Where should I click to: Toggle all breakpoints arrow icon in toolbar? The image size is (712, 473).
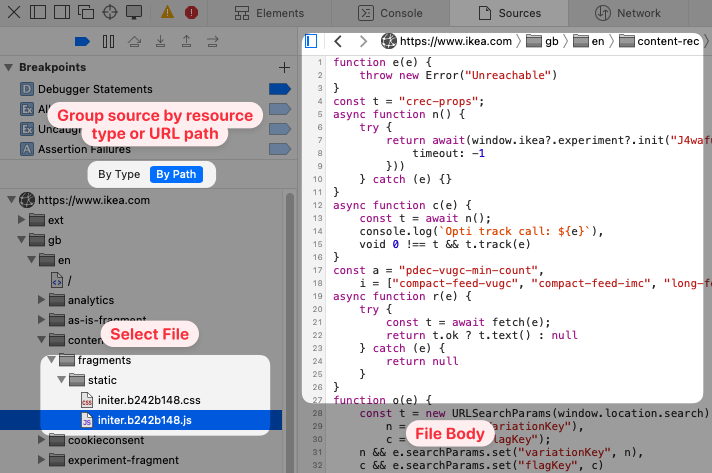[82, 42]
